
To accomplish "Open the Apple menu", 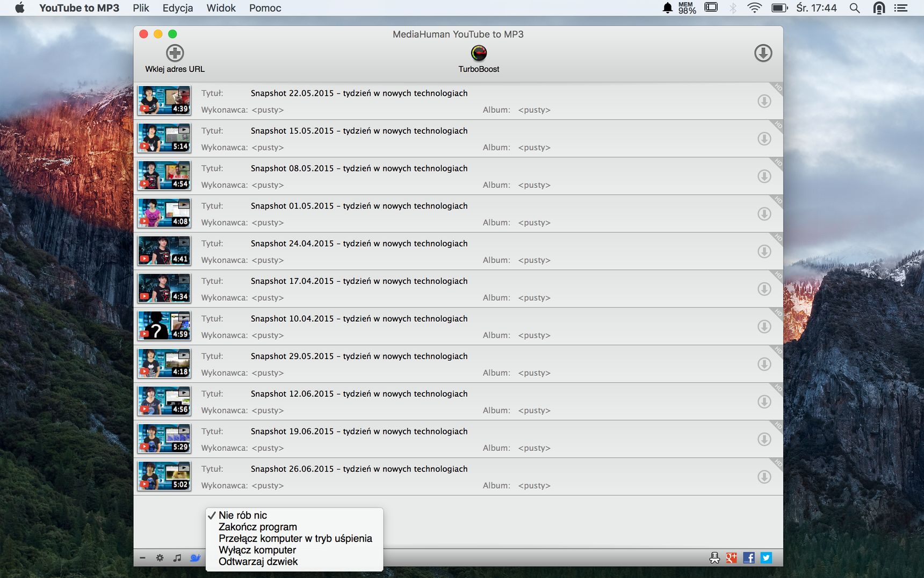I will click(20, 8).
